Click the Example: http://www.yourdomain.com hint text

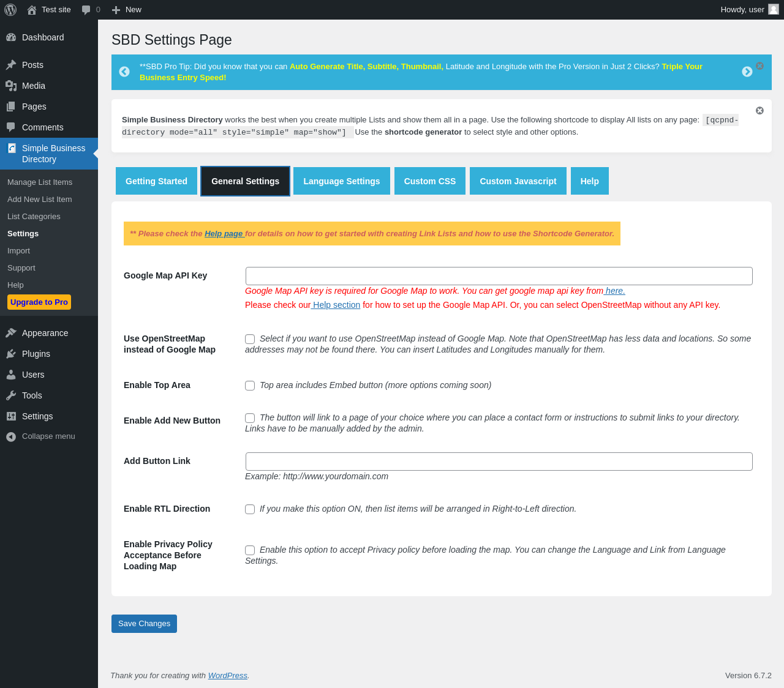317,476
